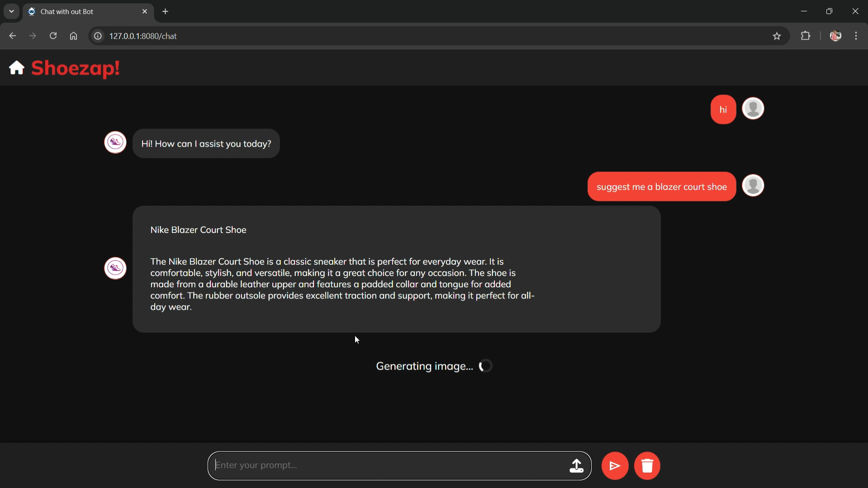Click the loading spinner beside "Generating image..."
The height and width of the screenshot is (488, 868).
pyautogui.click(x=486, y=366)
